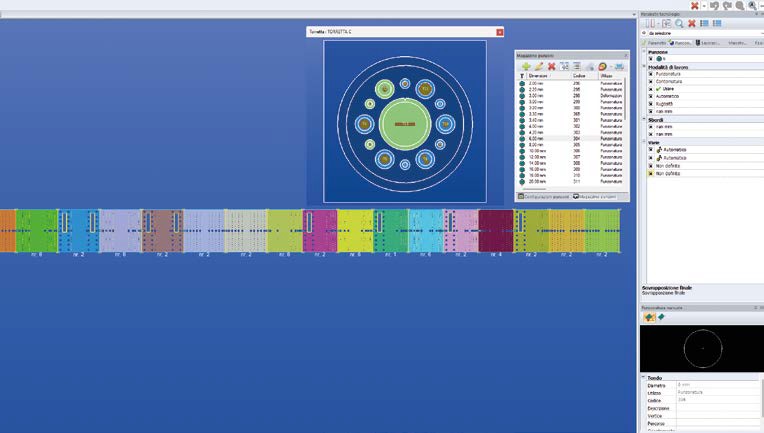The image size is (764, 433).
Task: Open the Punzone tab in parameters panel
Action: [x=680, y=43]
